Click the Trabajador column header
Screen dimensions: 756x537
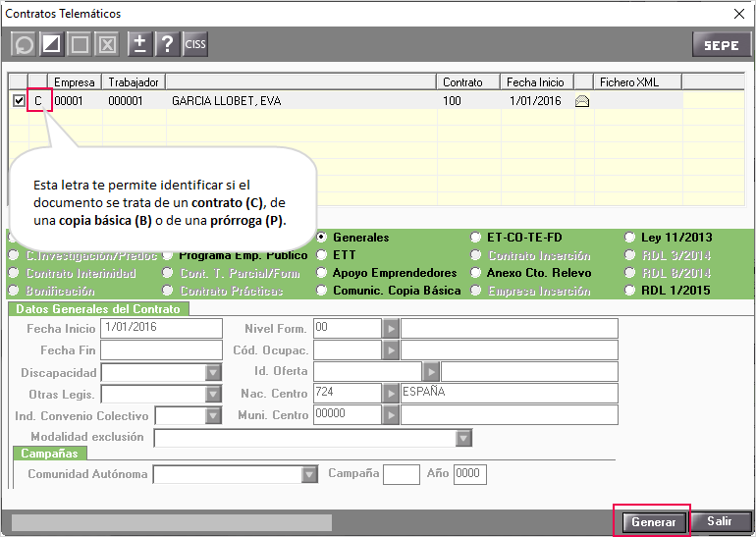click(x=134, y=81)
